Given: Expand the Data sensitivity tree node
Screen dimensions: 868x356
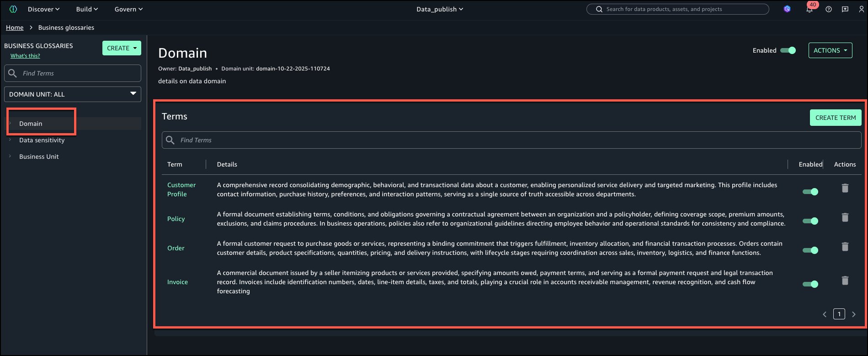Looking at the screenshot, I should coord(10,140).
